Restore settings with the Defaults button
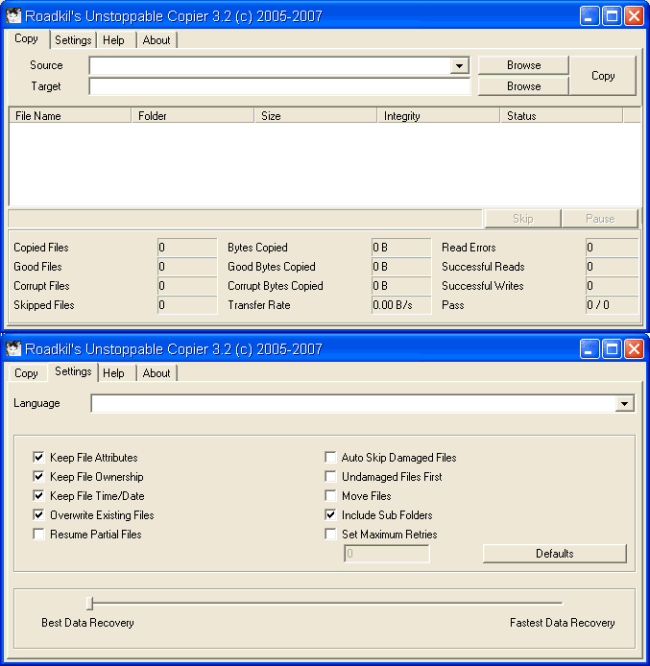The height and width of the screenshot is (666, 650). pyautogui.click(x=554, y=553)
